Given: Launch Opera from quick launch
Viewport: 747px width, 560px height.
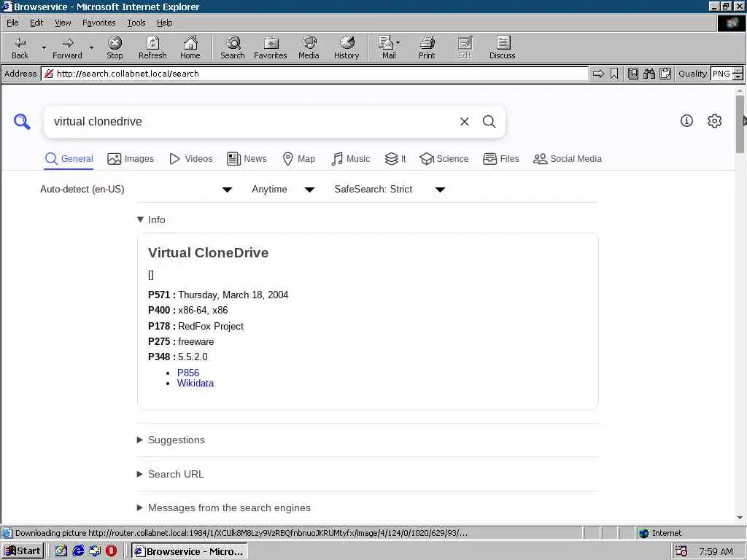Looking at the screenshot, I should (111, 551).
